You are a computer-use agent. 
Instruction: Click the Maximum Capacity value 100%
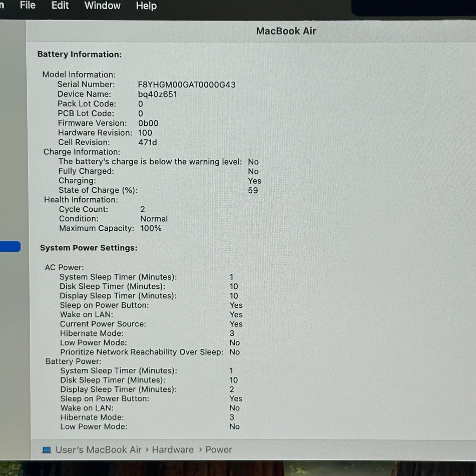151,228
